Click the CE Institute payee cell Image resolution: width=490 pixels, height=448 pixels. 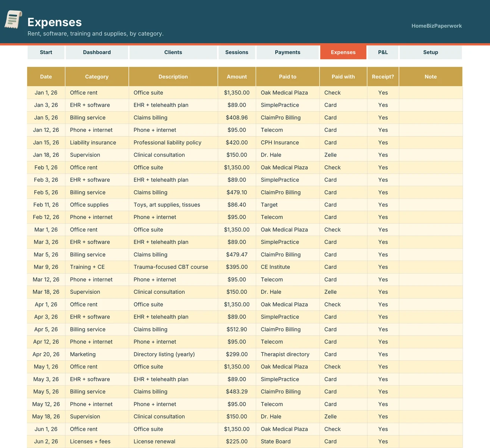287,267
